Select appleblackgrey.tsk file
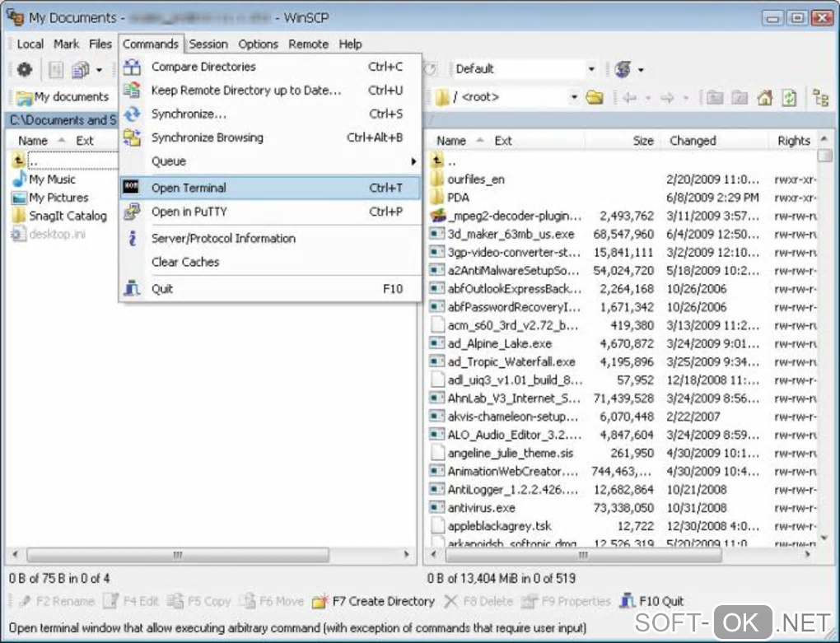The image size is (840, 643). (499, 526)
